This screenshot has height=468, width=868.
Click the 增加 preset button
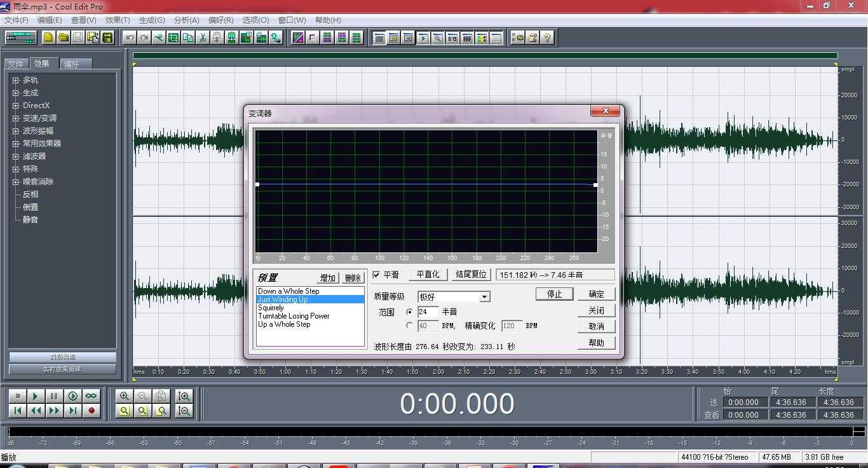(328, 278)
